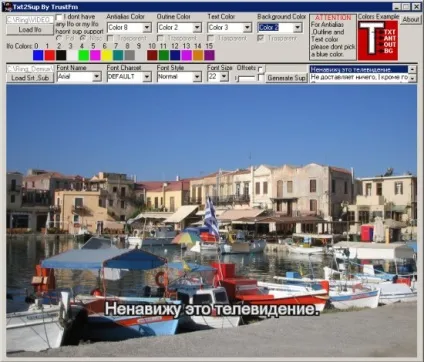Viewport: 424px width, 362px height.
Task: Open the Antialias Color dropdown
Action: point(147,28)
